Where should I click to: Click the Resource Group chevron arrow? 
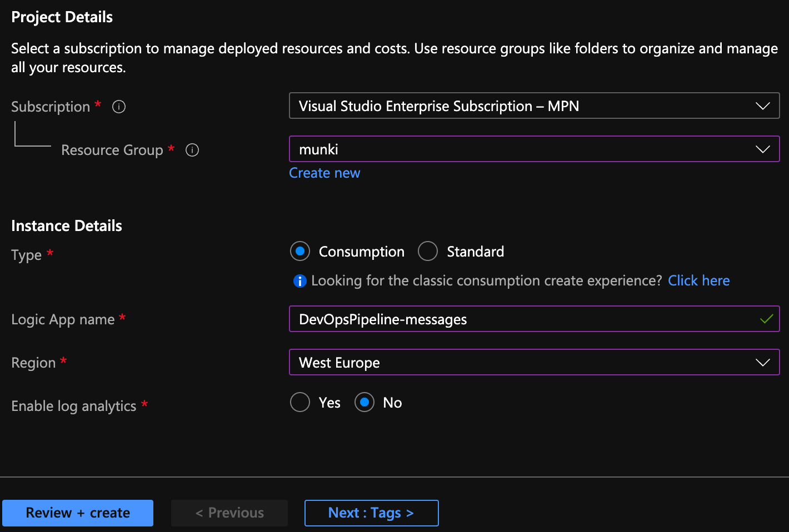[x=762, y=149]
